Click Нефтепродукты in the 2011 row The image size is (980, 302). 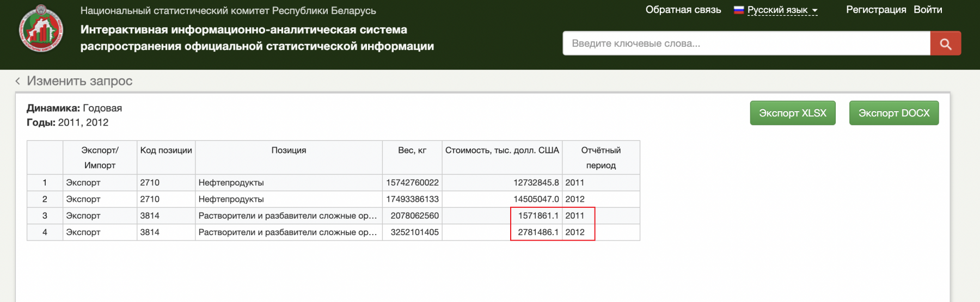point(231,183)
